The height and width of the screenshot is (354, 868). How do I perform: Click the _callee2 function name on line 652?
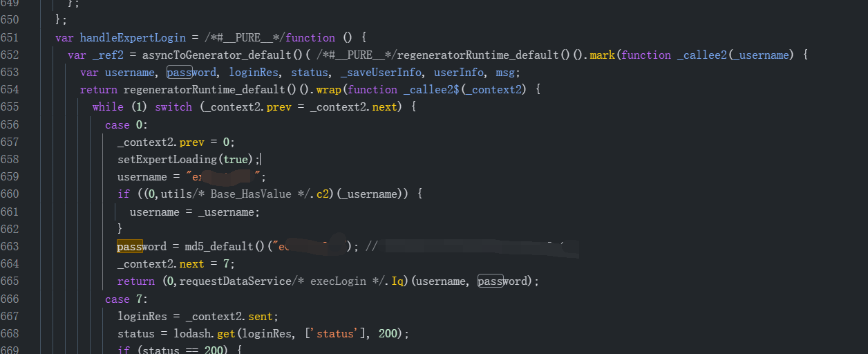pos(701,55)
